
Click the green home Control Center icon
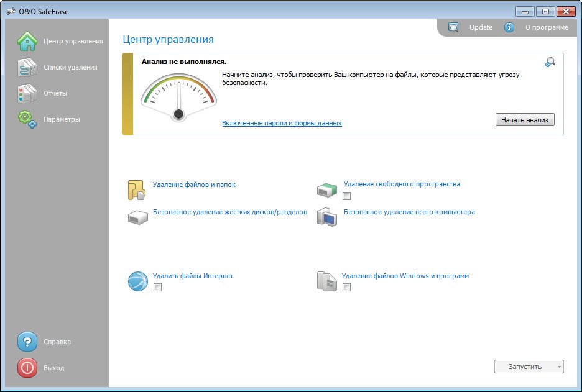point(27,41)
